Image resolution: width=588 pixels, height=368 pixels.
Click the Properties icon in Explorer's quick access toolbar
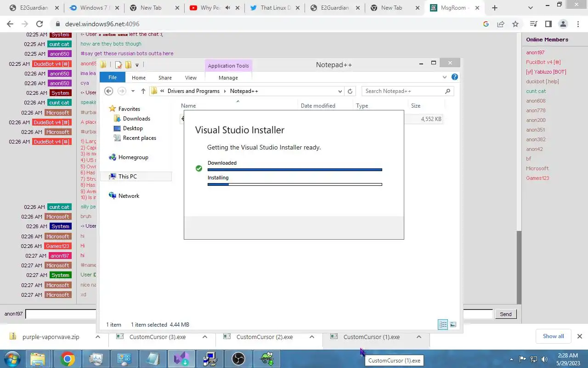coord(119,65)
